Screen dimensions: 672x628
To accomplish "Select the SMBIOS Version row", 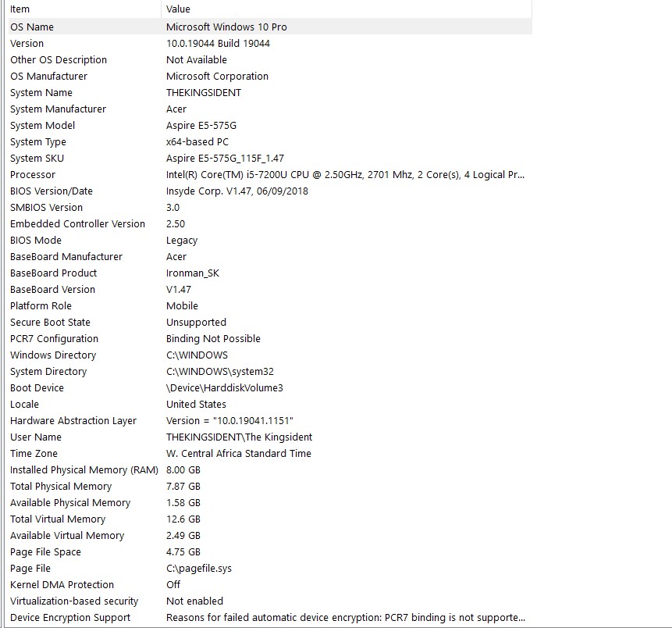I will point(270,208).
